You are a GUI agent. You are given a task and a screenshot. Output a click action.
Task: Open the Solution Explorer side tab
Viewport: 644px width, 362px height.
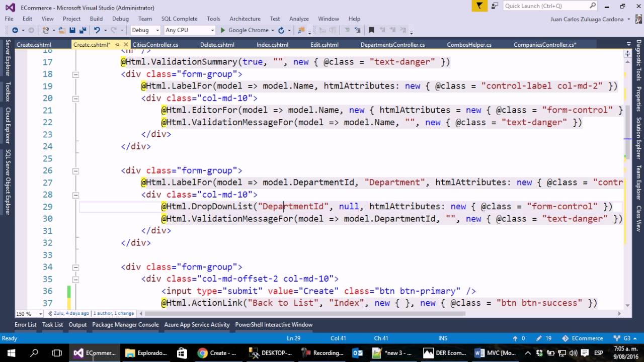pos(638,138)
